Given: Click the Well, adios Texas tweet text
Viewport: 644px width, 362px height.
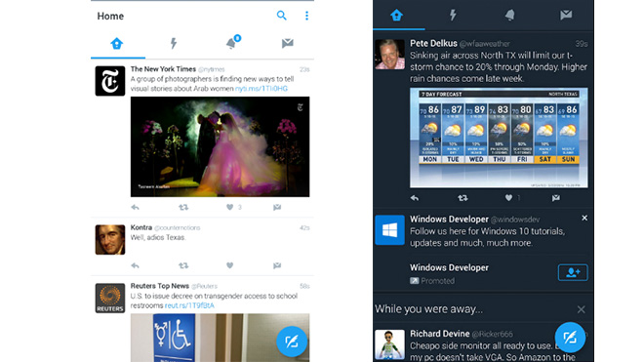Looking at the screenshot, I should pyautogui.click(x=158, y=237).
